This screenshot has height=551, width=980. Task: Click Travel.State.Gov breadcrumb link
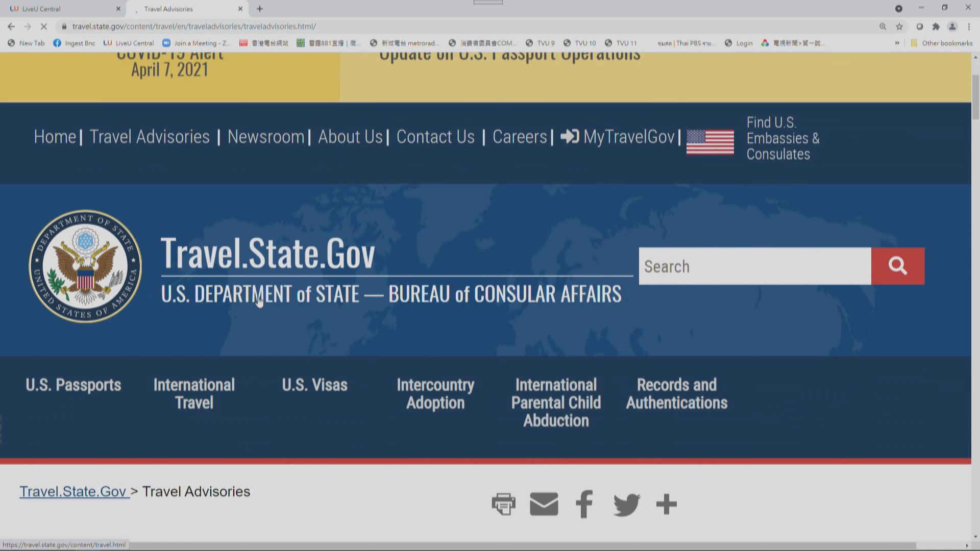coord(73,491)
